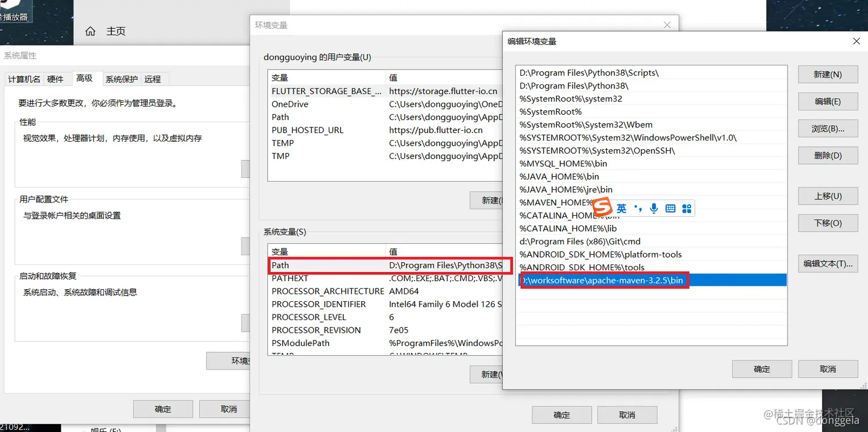Close the 编辑环境变量 dialog
868x432 pixels.
tap(856, 41)
